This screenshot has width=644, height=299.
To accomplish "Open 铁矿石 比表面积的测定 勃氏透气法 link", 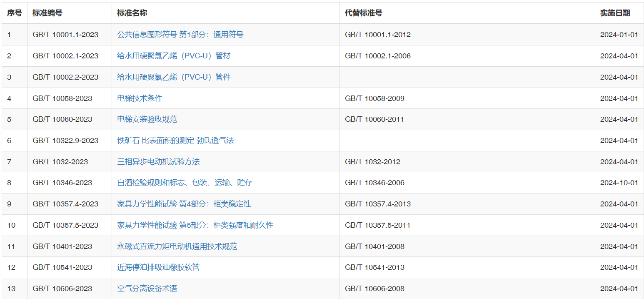I will [x=175, y=141].
